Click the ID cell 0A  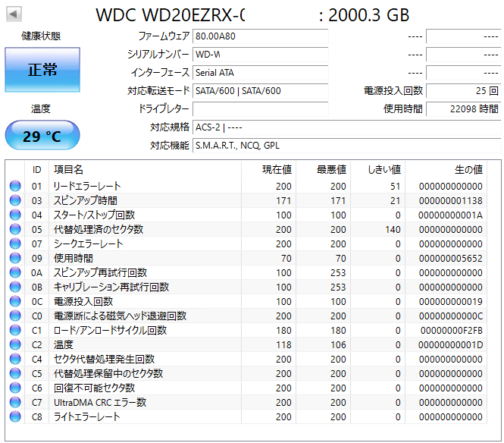click(36, 273)
